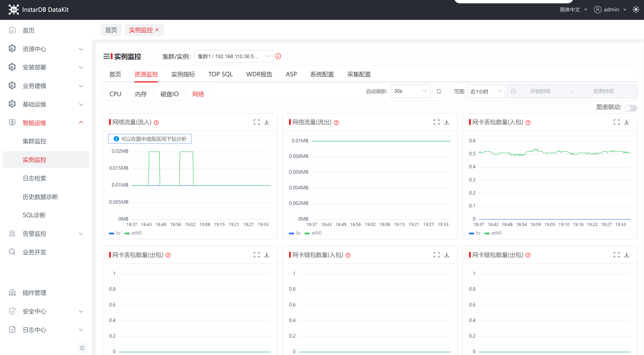Switch to the 实例指标 tab

(x=183, y=74)
